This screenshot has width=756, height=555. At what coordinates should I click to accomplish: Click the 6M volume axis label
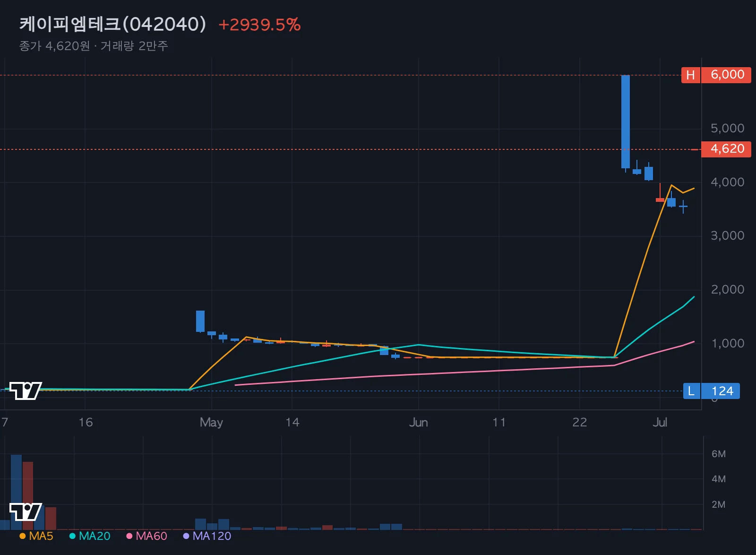click(x=719, y=454)
